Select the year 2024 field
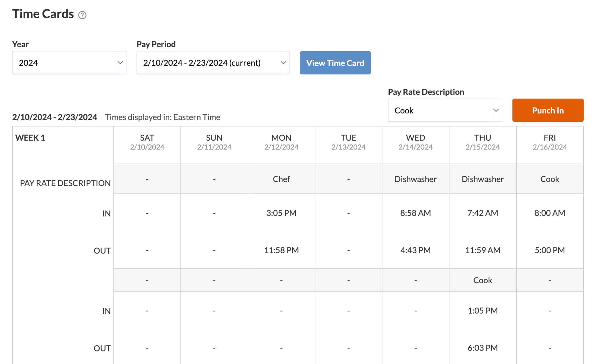The image size is (597, 364). 69,62
